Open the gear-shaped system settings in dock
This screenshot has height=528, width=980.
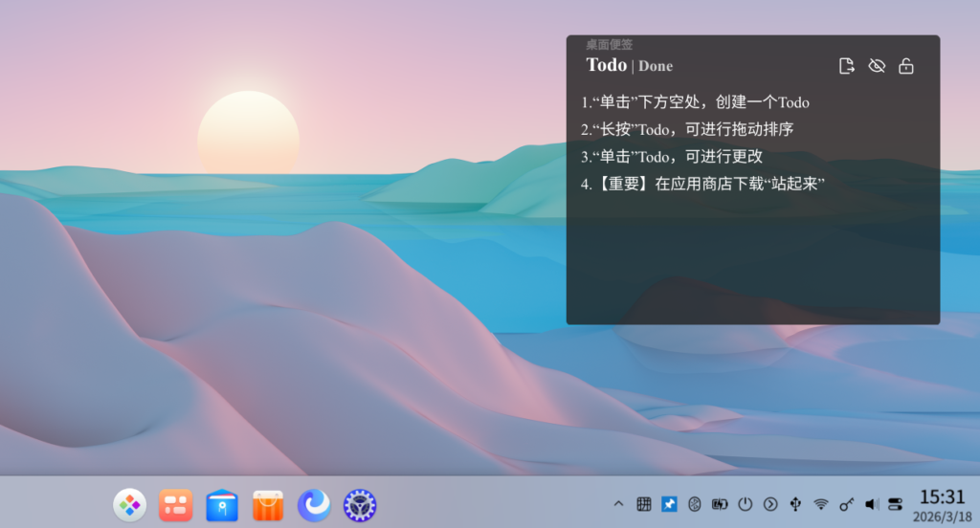coord(360,505)
